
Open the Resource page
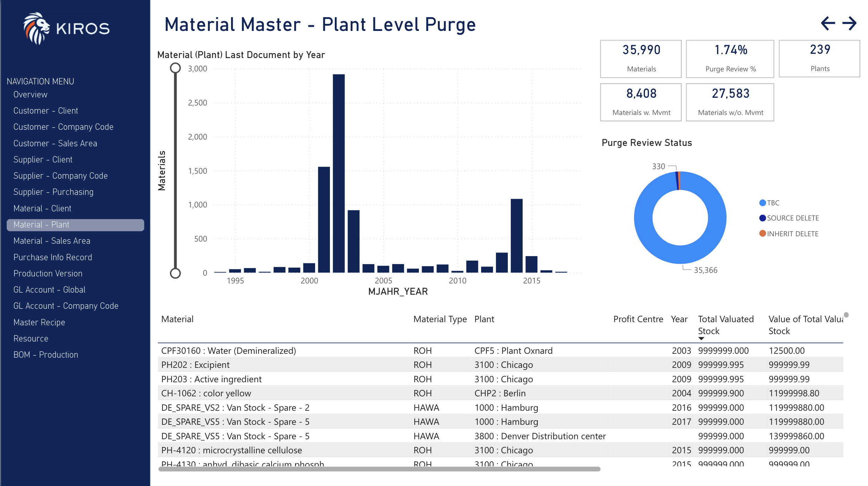pyautogui.click(x=31, y=339)
